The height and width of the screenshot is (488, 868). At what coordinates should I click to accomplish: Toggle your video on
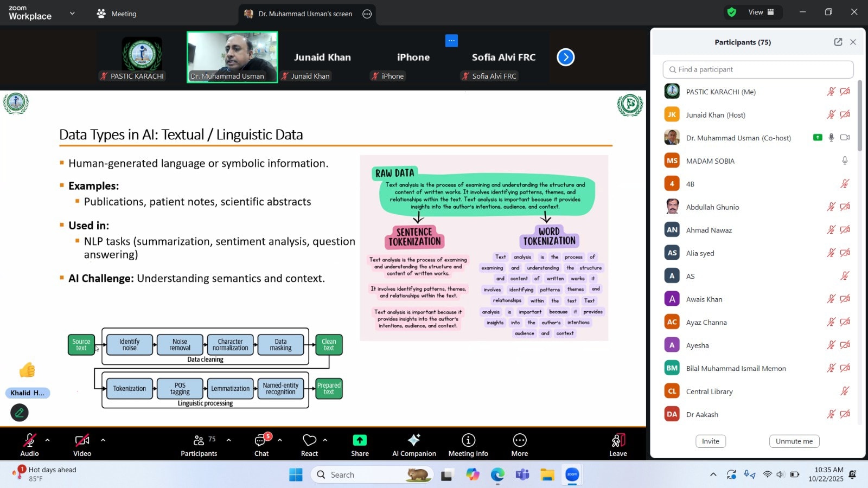click(x=82, y=441)
